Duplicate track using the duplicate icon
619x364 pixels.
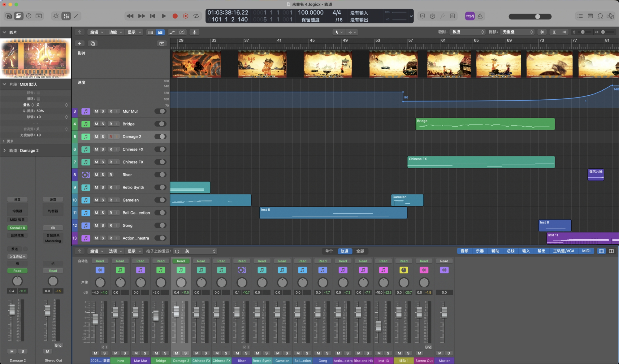(x=93, y=44)
